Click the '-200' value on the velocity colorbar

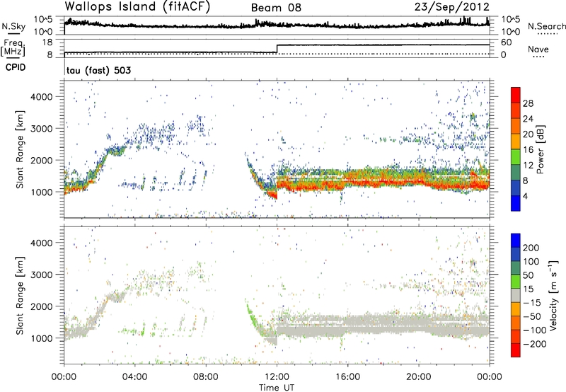point(535,344)
